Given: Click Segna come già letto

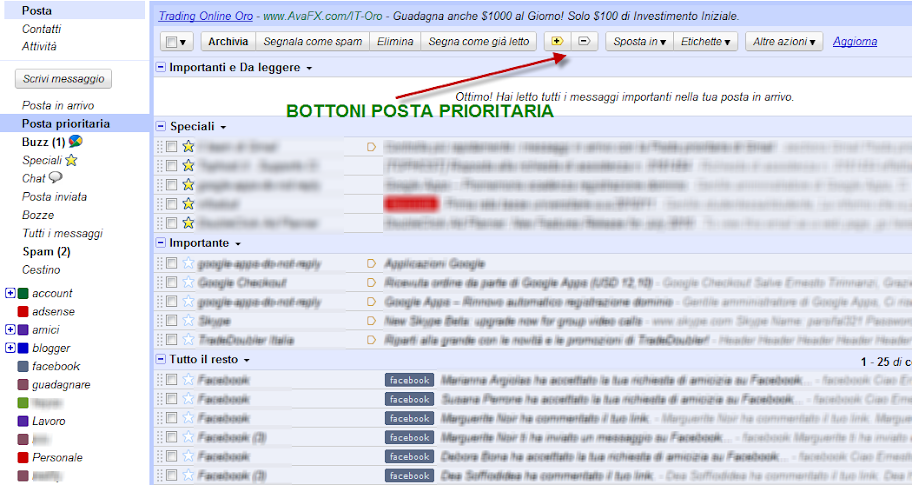Looking at the screenshot, I should [x=479, y=41].
